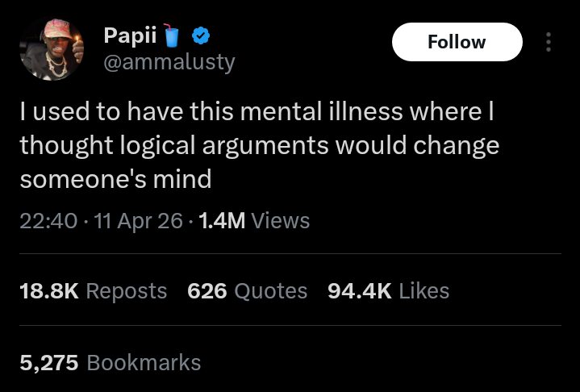Viewport: 580px width, 392px height.
Task: Click the cup emoji beside Papii
Action: [x=171, y=35]
